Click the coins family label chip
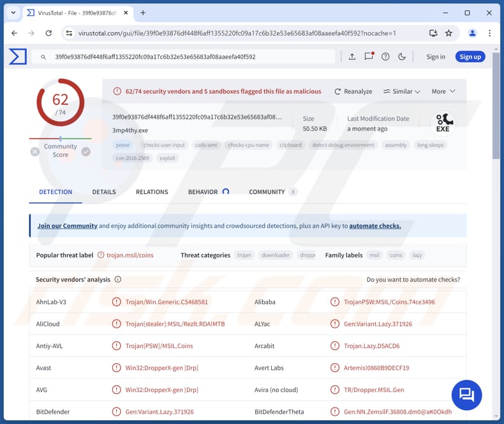This screenshot has width=504, height=424. [396, 255]
